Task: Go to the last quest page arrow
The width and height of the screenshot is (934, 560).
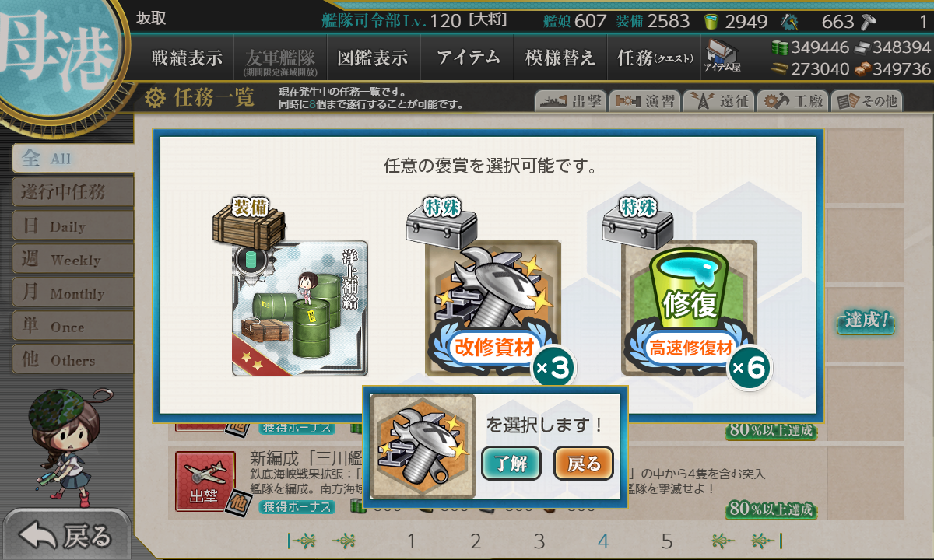Action: [x=765, y=541]
